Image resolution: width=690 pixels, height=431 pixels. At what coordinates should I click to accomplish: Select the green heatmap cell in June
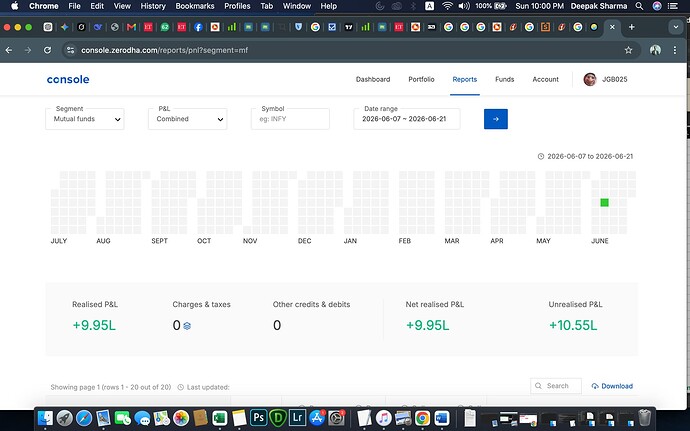tap(605, 203)
